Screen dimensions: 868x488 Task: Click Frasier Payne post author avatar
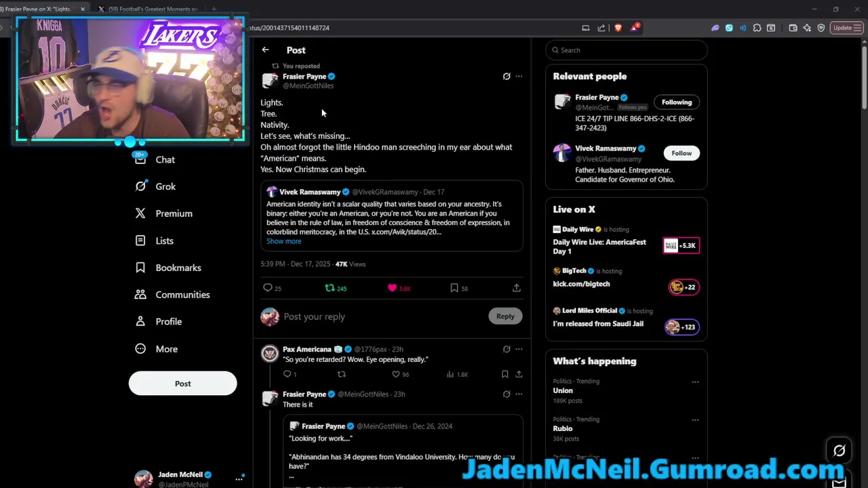tap(270, 81)
